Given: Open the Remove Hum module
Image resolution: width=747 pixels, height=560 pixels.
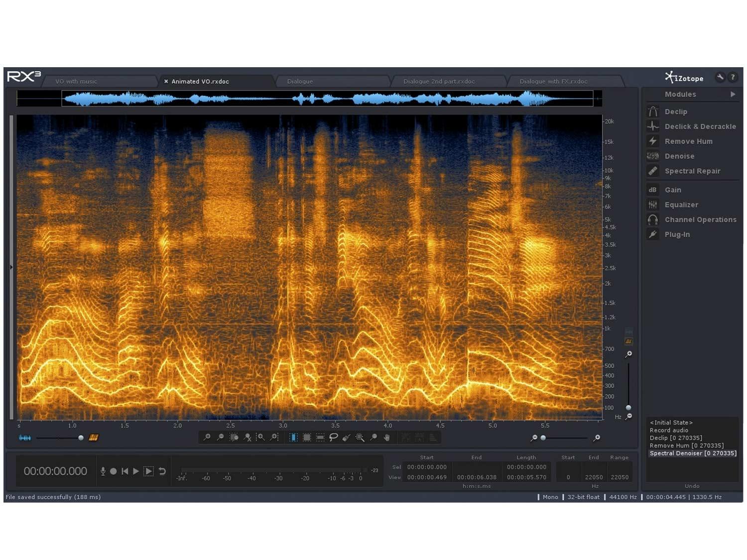Looking at the screenshot, I should coord(688,141).
